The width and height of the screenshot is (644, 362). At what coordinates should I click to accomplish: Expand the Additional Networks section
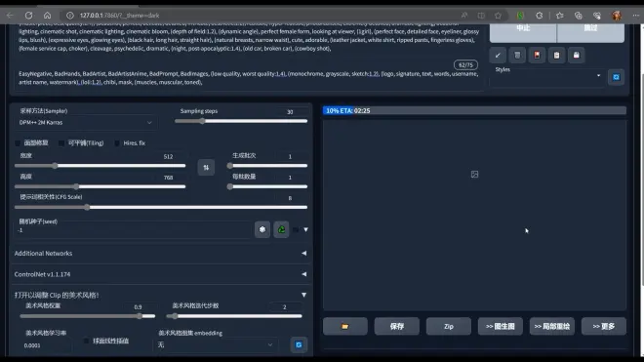click(x=161, y=253)
